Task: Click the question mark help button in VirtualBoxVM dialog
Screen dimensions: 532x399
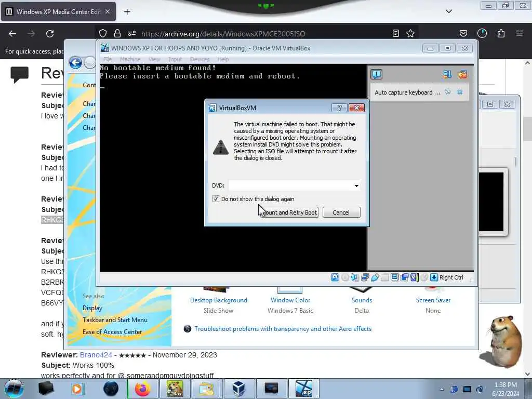Action: (x=339, y=108)
